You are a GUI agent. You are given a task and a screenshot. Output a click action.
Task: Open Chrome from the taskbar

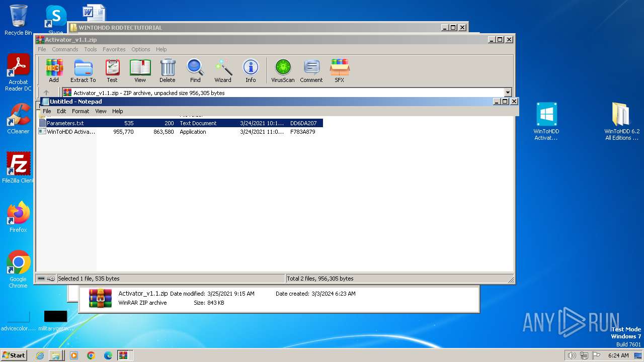(91, 355)
